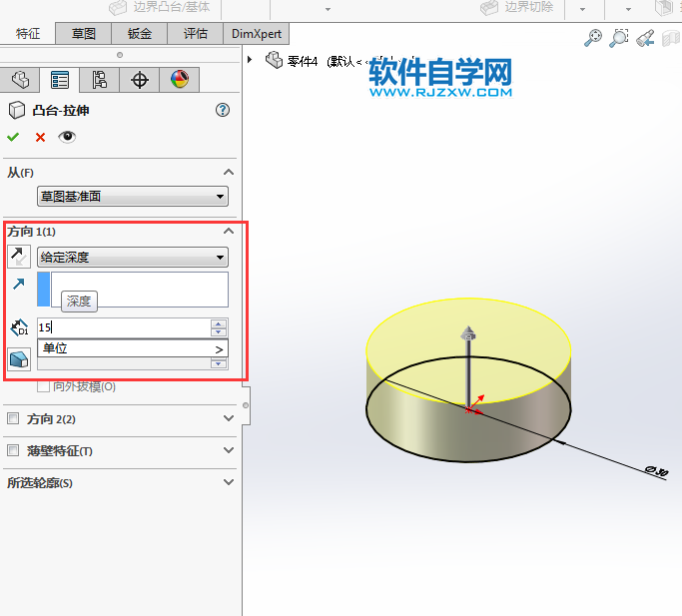The image size is (682, 616).
Task: Open the 单位 units submenu
Action: pos(133,348)
